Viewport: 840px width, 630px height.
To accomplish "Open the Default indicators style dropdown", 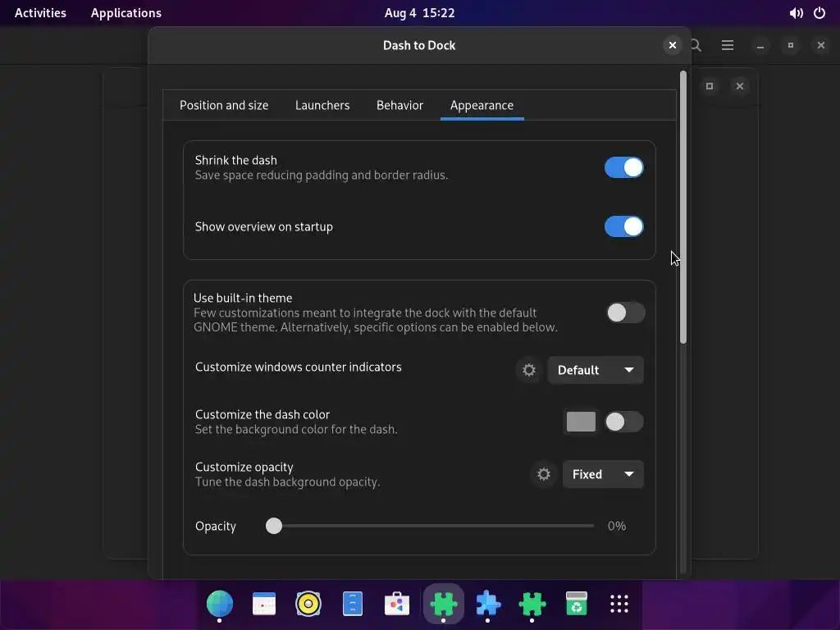I will click(x=596, y=370).
